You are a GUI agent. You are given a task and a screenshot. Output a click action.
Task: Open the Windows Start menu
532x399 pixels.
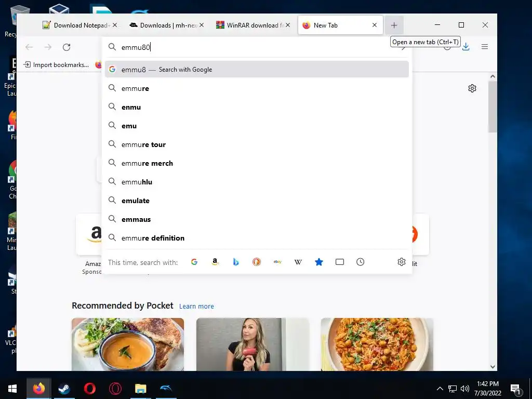pyautogui.click(x=12, y=389)
